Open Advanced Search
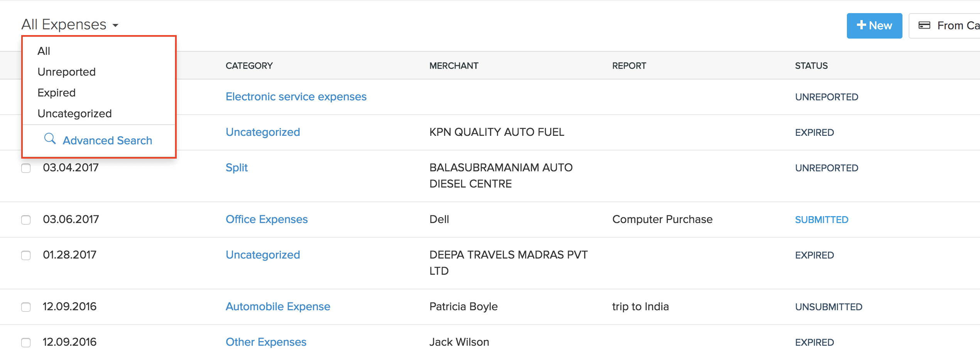 tap(107, 140)
